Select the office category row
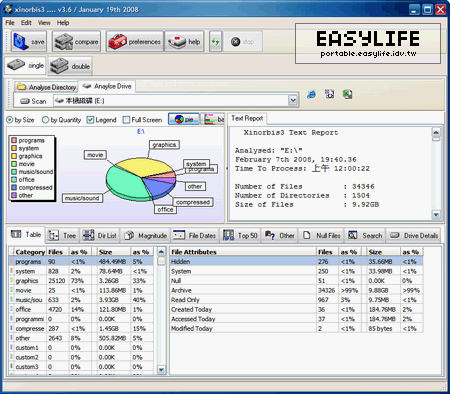450x394 pixels. coord(81,309)
